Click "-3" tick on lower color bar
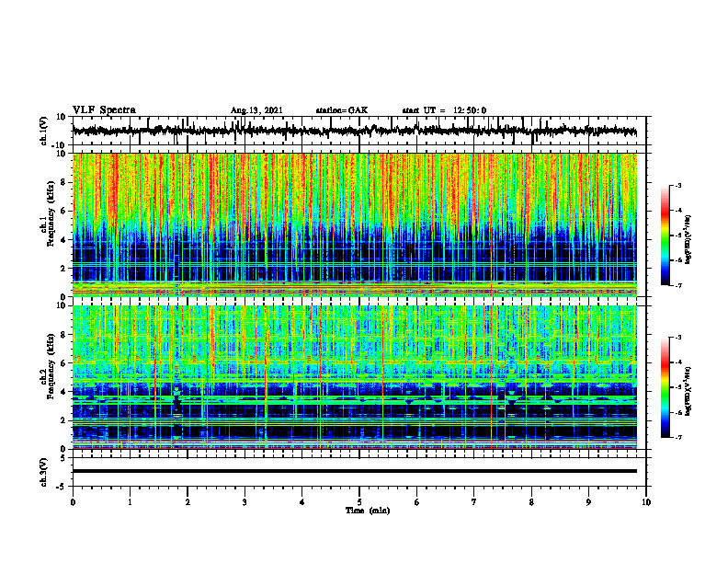Viewport: 728px width, 563px height. click(x=678, y=338)
